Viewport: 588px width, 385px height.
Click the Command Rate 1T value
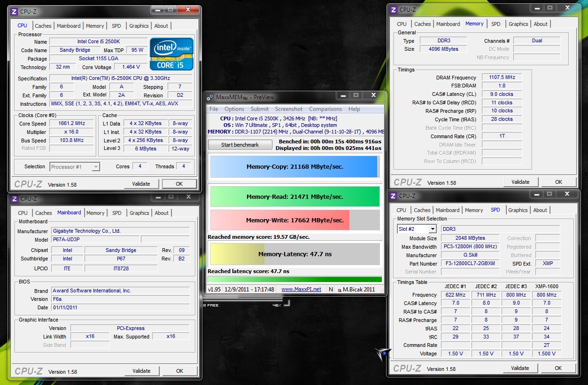click(x=501, y=136)
